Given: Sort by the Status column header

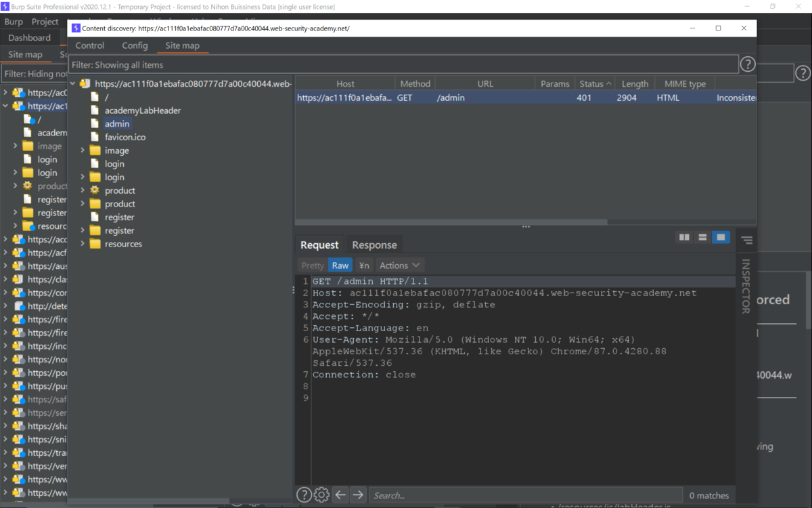Looking at the screenshot, I should [x=595, y=83].
